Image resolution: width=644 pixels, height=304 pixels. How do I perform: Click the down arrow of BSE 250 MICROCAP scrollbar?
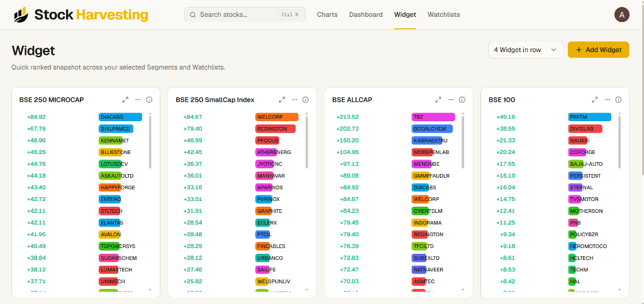pos(150,290)
